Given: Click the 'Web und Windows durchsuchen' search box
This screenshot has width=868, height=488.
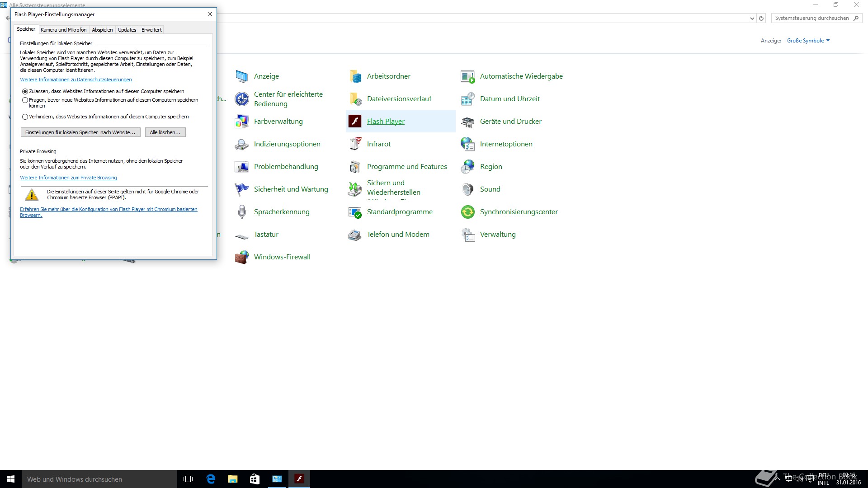Looking at the screenshot, I should click(x=99, y=479).
